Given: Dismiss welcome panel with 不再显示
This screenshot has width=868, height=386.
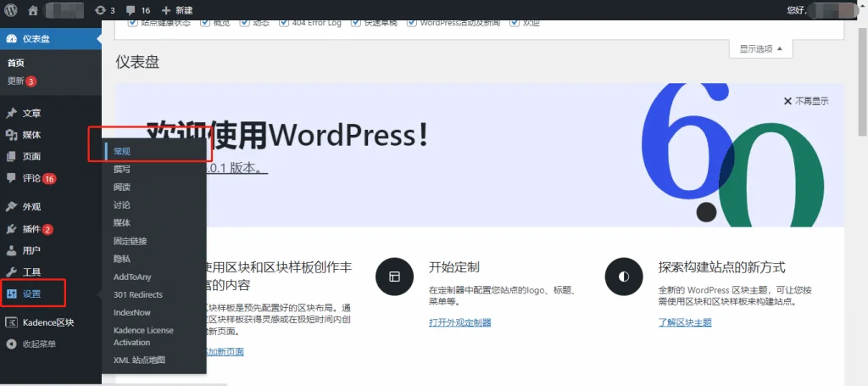Looking at the screenshot, I should [x=806, y=101].
